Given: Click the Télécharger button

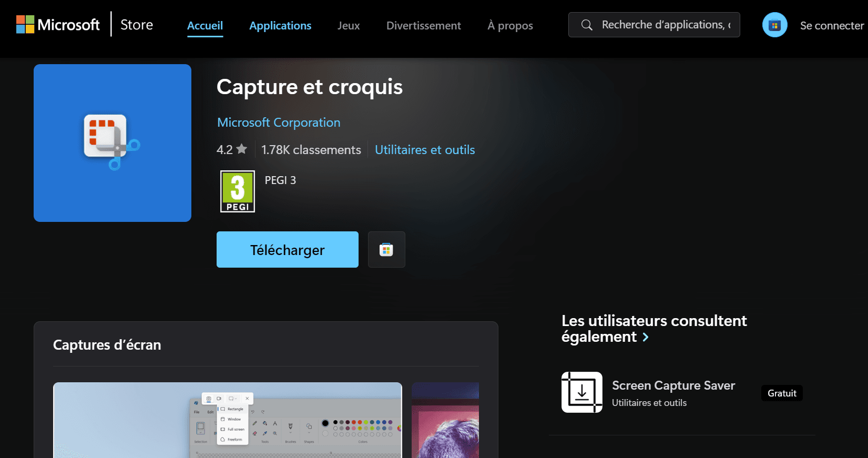Looking at the screenshot, I should coord(288,250).
